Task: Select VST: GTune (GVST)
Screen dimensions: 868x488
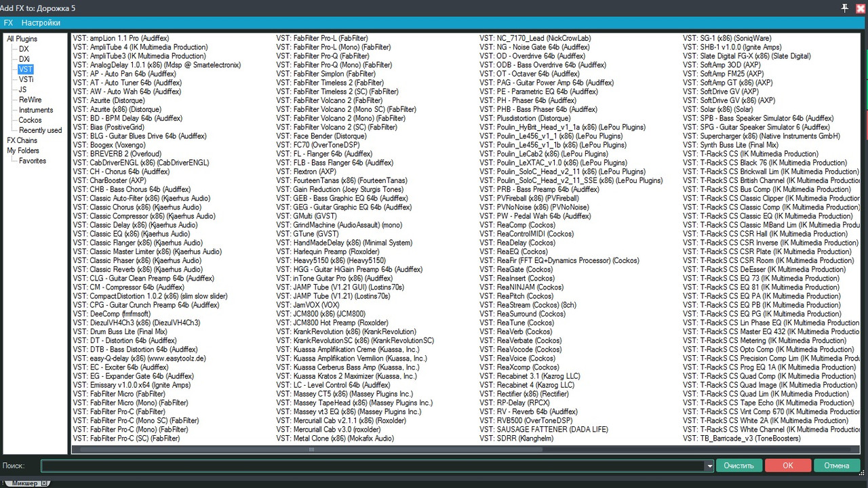Action: pos(308,234)
